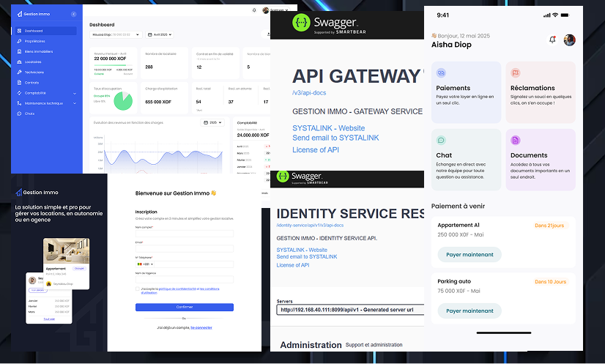Accept the privacy policy checkbox
605x364 pixels.
point(137,289)
